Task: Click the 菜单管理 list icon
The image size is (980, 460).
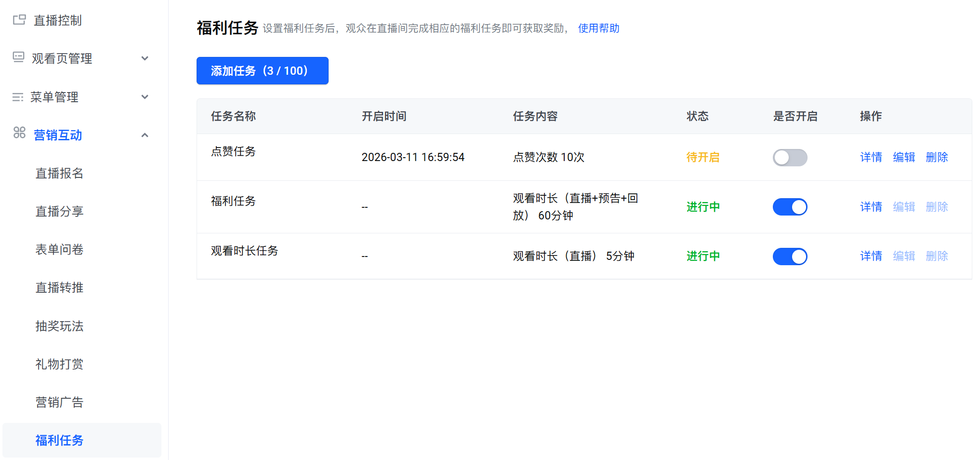Action: point(18,97)
